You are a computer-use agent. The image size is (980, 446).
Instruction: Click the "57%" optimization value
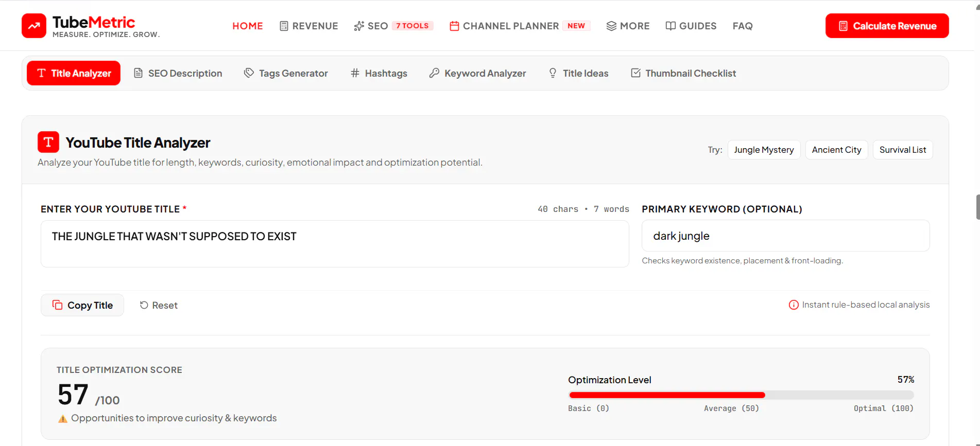click(x=906, y=380)
